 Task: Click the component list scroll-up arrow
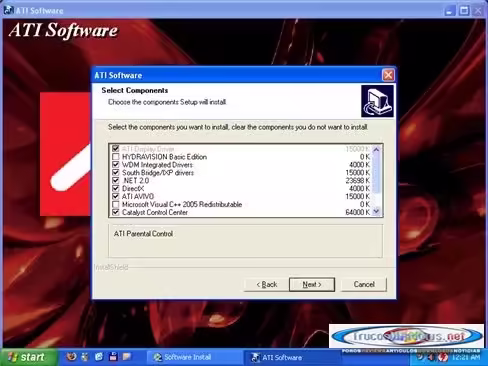coord(376,150)
